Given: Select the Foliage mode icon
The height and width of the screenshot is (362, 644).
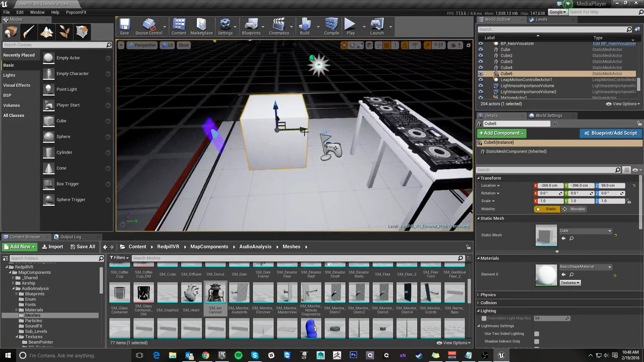Looking at the screenshot, I should click(x=64, y=32).
